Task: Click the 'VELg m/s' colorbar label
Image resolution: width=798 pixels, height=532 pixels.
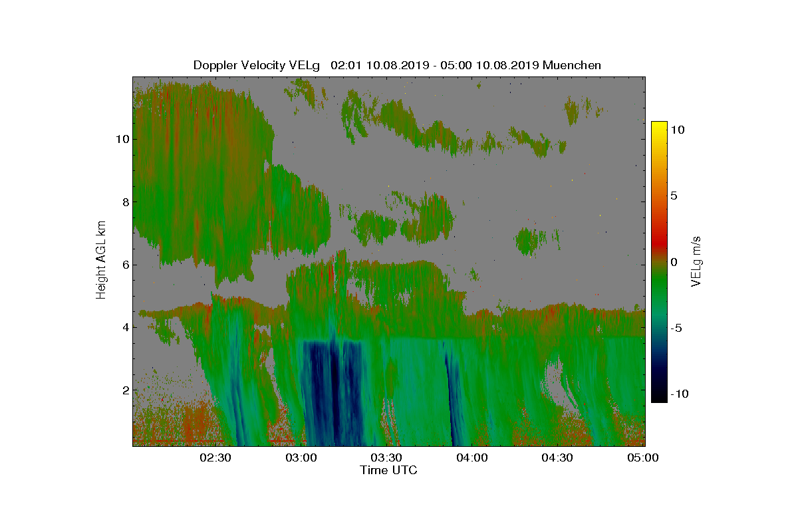Action: (x=696, y=261)
